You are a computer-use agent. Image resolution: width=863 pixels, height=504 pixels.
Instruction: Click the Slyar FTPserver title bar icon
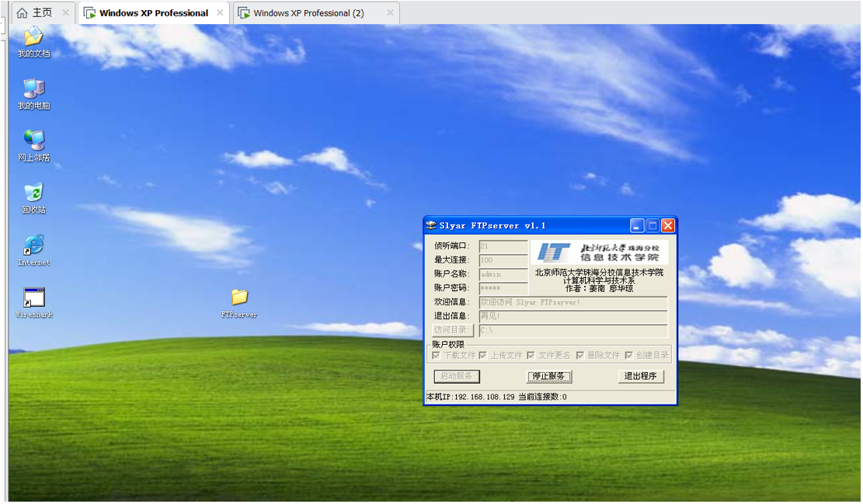click(432, 225)
